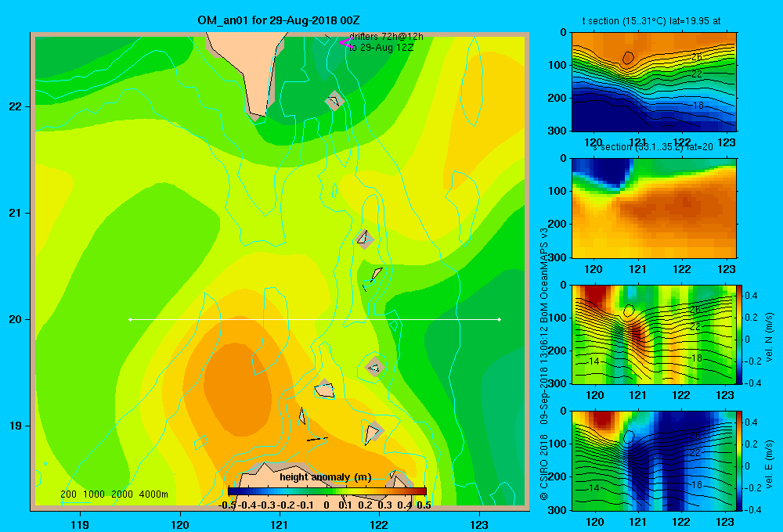Image resolution: width=783 pixels, height=532 pixels.
Task: Click the 'drifters 72h@12h' label
Action: pyautogui.click(x=387, y=37)
